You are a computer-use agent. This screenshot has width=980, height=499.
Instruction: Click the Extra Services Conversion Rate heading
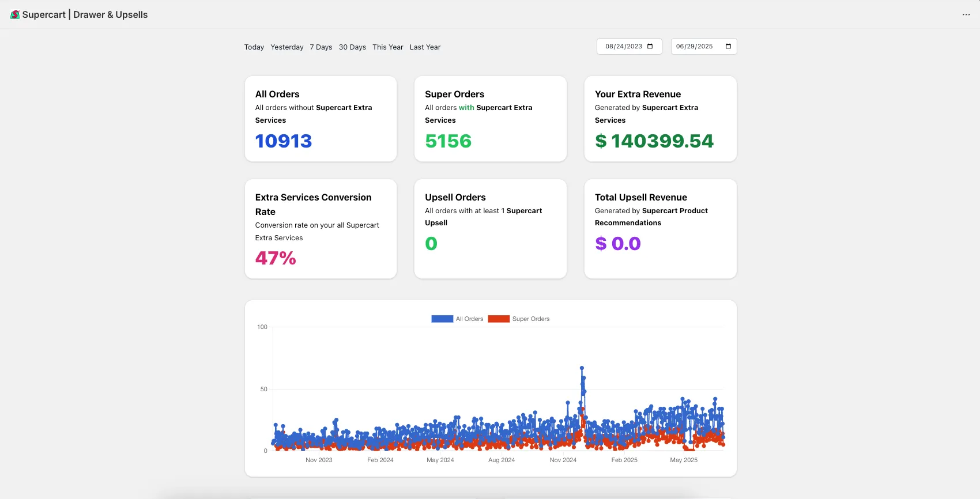point(313,205)
